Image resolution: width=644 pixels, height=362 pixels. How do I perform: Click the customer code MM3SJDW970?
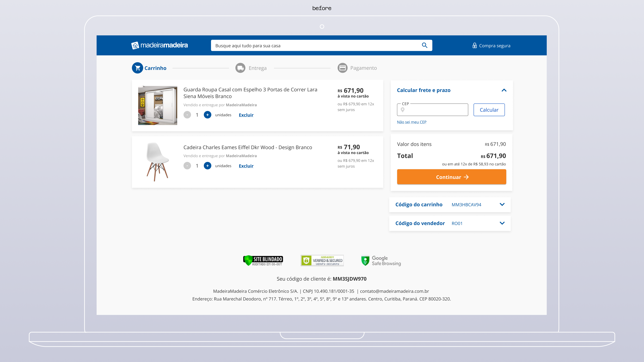(x=350, y=279)
